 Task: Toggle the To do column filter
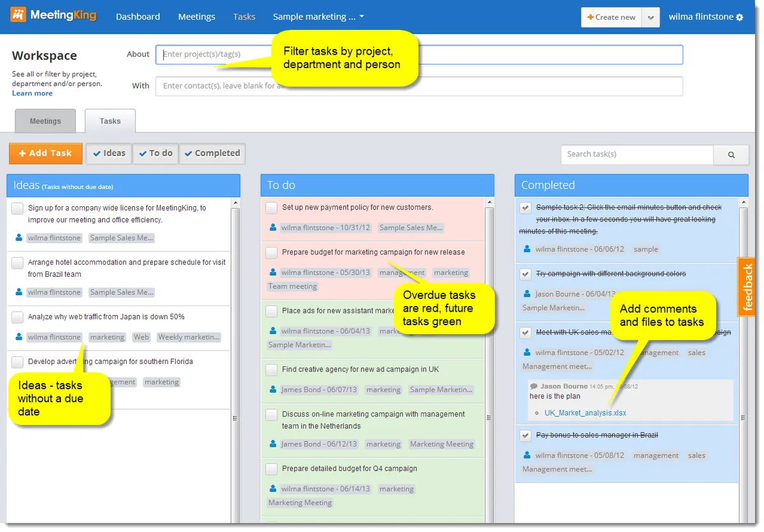pyautogui.click(x=155, y=153)
